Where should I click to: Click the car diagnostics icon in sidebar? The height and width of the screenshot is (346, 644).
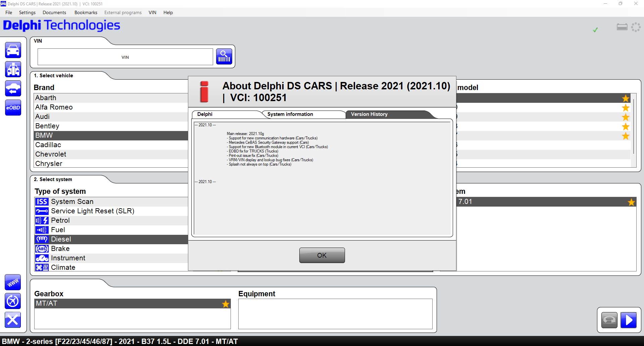pos(13,50)
